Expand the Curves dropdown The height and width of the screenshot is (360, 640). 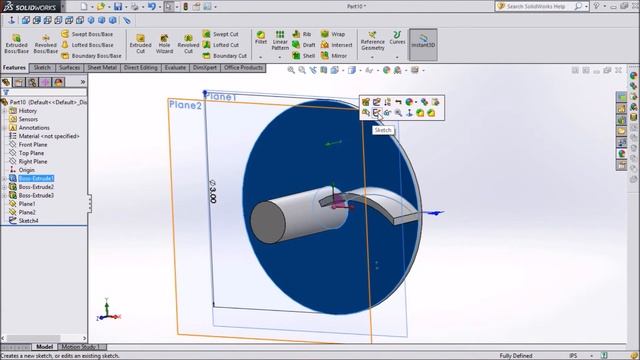coord(397,57)
